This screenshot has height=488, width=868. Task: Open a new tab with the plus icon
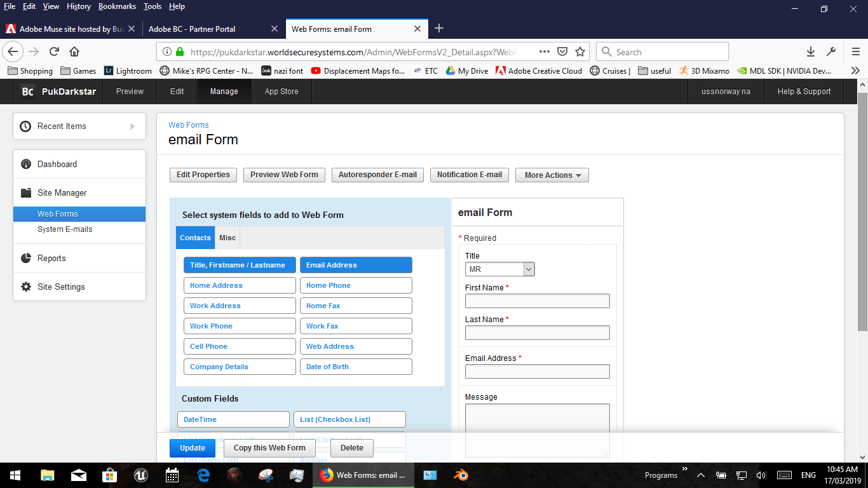point(439,28)
